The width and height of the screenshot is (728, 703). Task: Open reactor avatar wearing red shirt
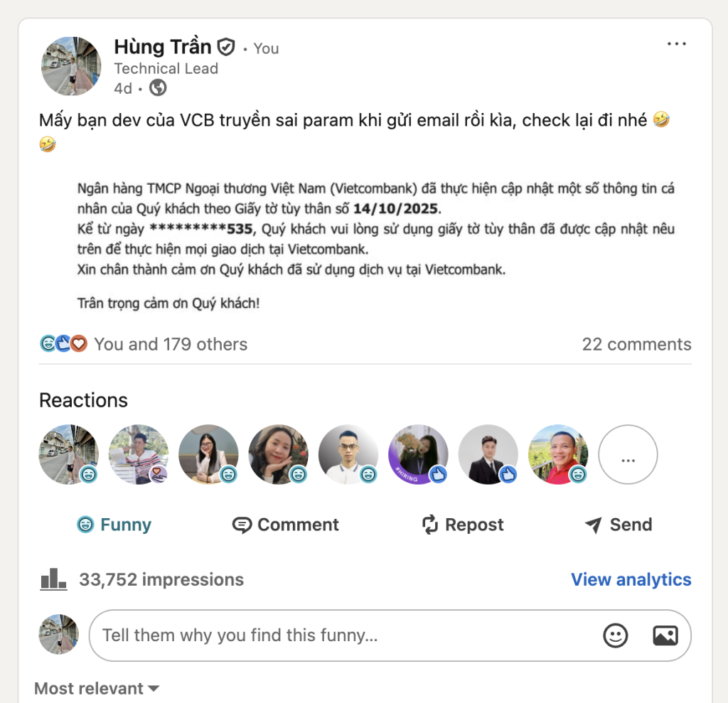pos(557,455)
